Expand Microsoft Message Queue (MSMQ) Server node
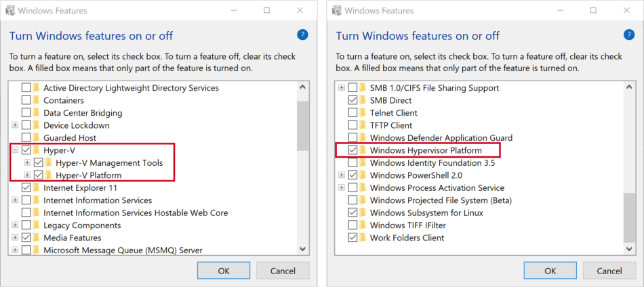Viewport: 644px width, 287px height. pos(15,250)
